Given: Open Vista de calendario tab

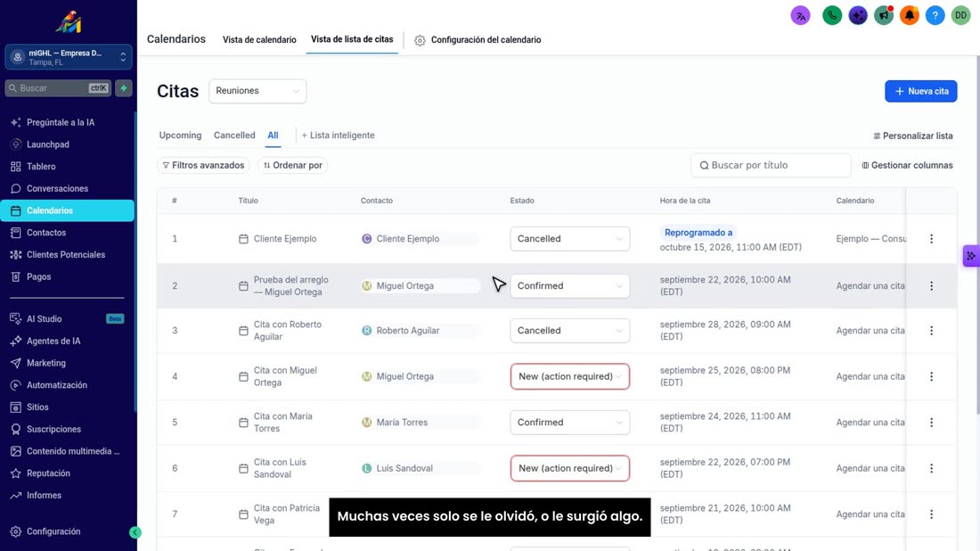Looking at the screenshot, I should click(259, 40).
